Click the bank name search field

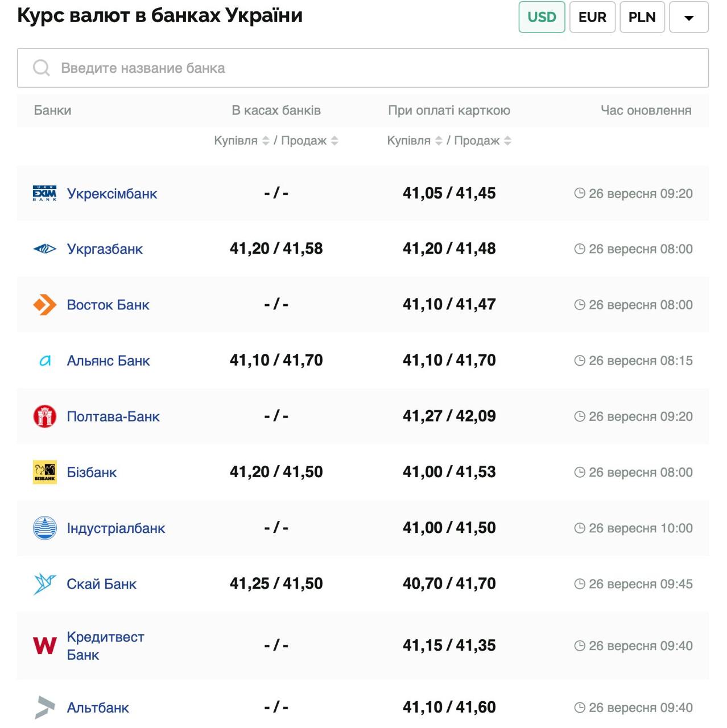363,68
